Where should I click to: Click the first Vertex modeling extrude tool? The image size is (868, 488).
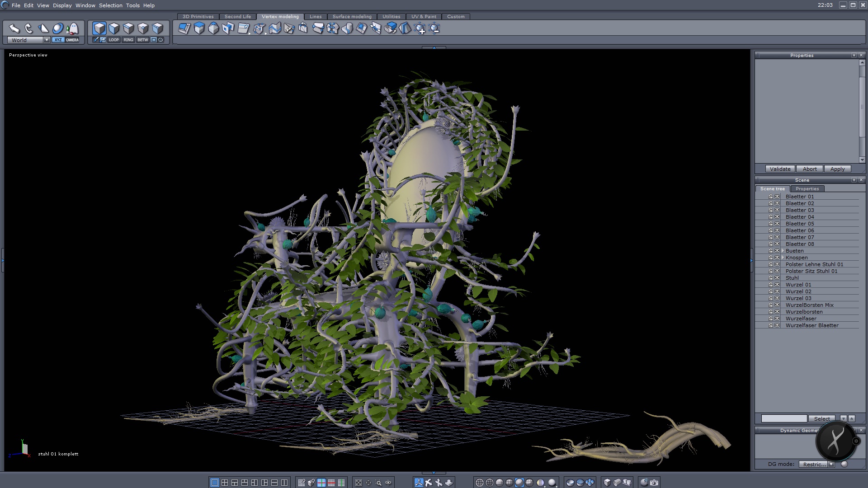(184, 28)
